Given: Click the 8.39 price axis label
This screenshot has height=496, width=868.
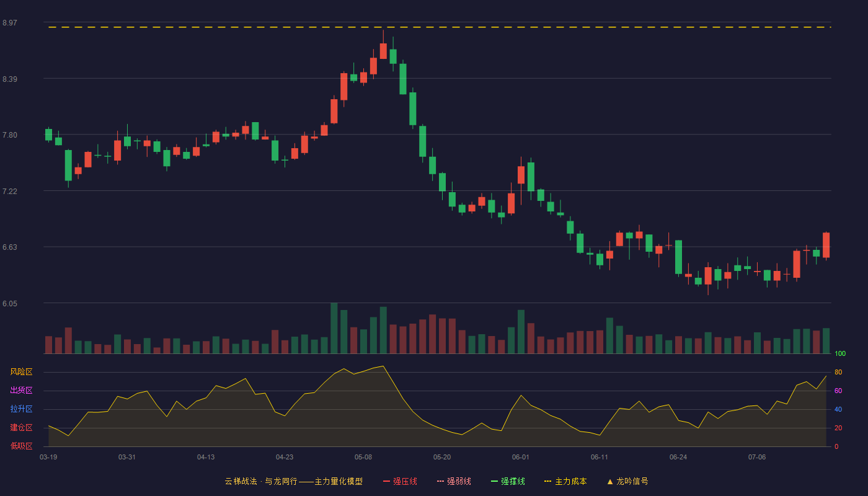Looking at the screenshot, I should pos(9,79).
